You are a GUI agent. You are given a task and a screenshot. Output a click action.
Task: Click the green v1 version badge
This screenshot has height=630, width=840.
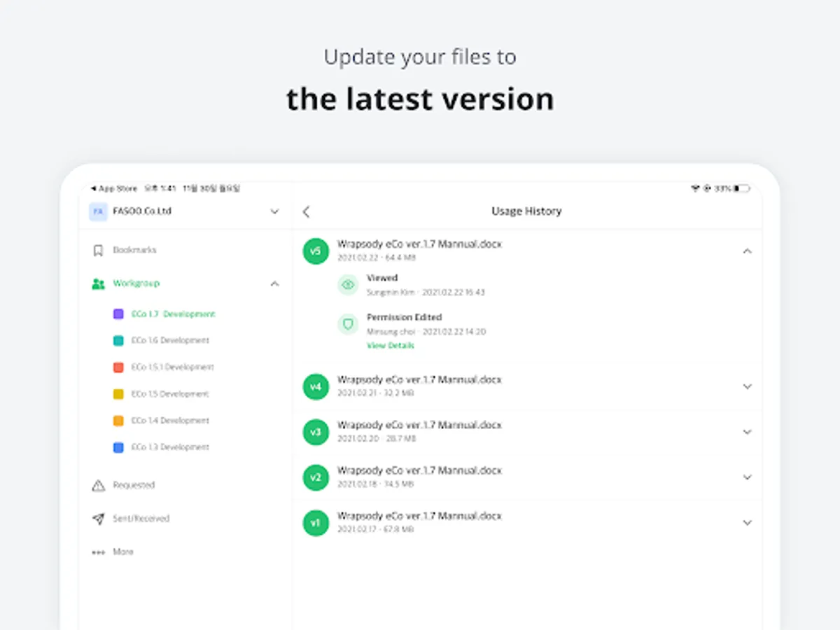(316, 523)
